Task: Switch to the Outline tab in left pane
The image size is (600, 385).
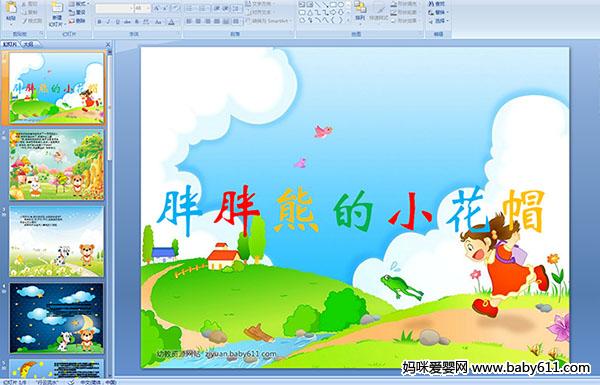Action: tap(28, 44)
